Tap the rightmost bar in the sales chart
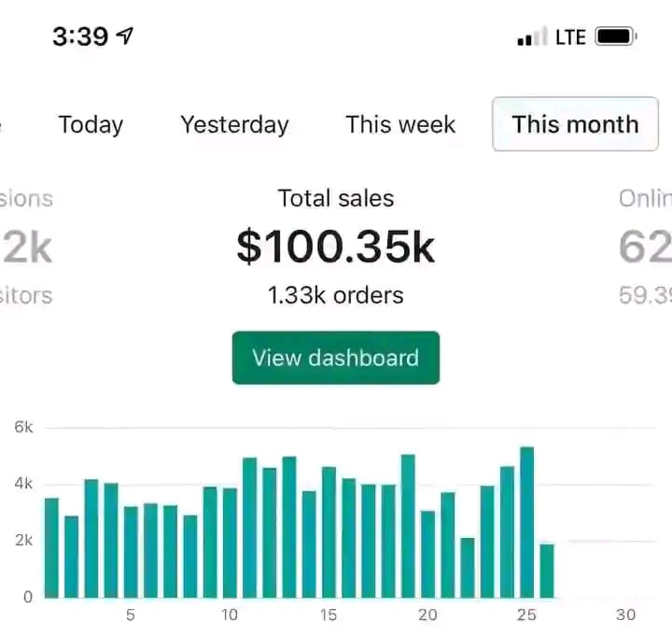The height and width of the screenshot is (636, 672). tap(547, 571)
